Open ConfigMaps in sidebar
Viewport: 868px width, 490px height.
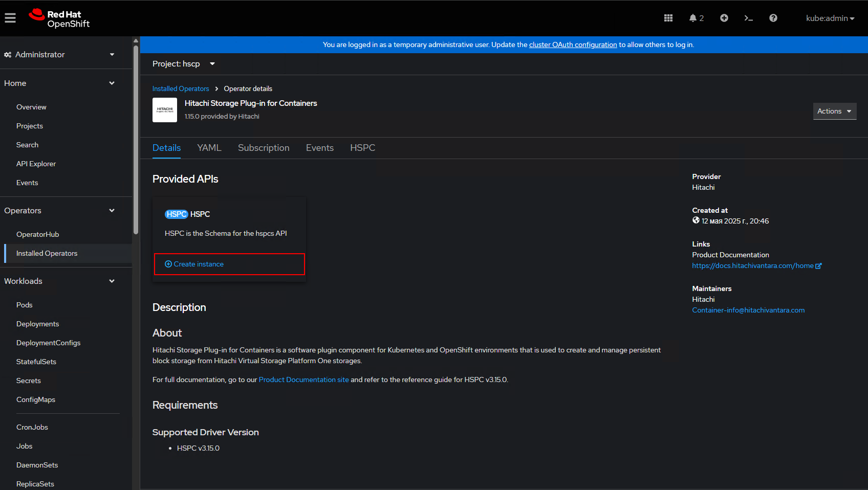pyautogui.click(x=36, y=399)
